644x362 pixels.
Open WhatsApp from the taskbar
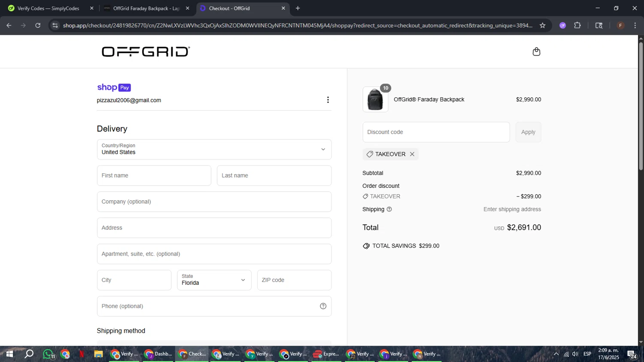(x=49, y=354)
